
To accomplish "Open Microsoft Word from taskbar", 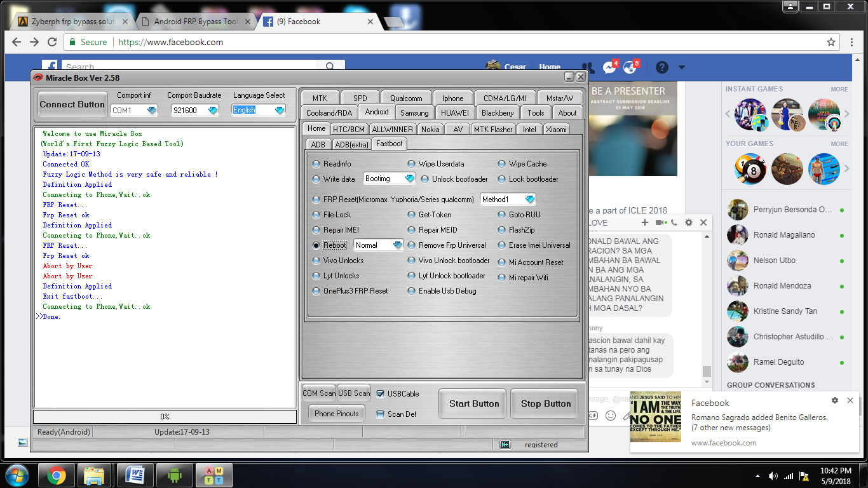I will coord(135,475).
